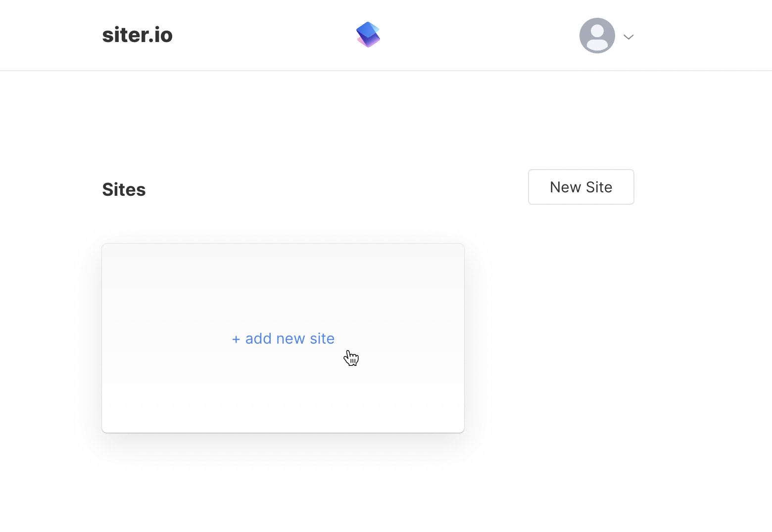Viewport: 772px width, 532px height.
Task: Click the lower blank area of the site card
Action: pos(283,396)
